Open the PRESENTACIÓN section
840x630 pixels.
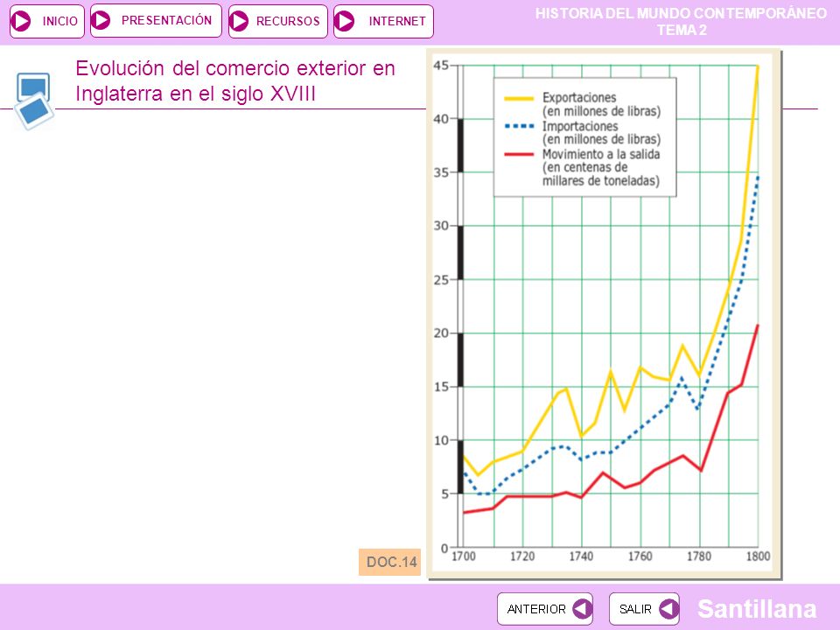[156, 21]
